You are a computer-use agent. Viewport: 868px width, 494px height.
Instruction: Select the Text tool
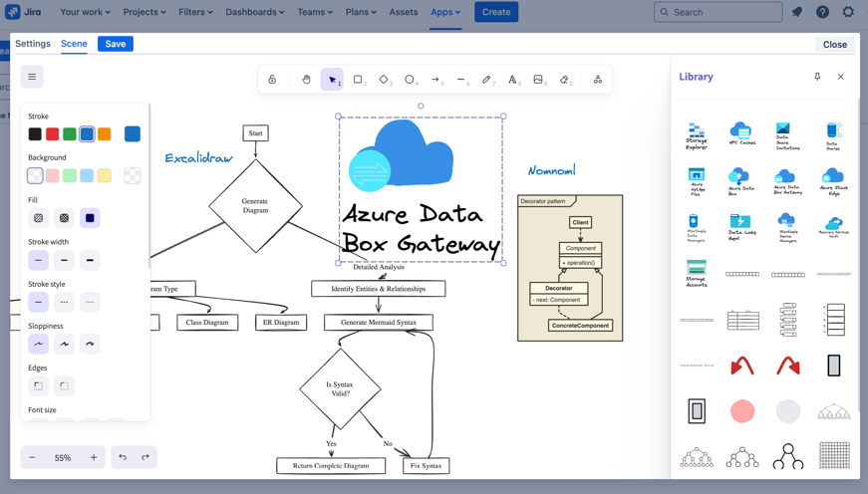tap(512, 80)
